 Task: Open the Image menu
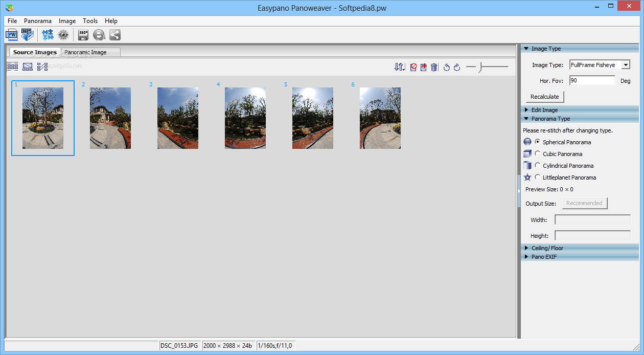67,21
